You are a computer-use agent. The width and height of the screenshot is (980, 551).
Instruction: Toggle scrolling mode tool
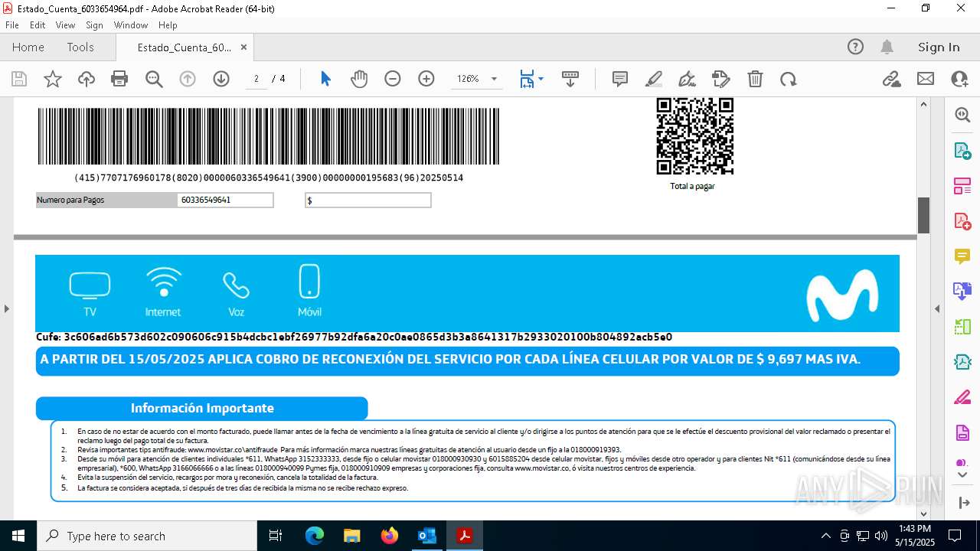click(x=570, y=79)
